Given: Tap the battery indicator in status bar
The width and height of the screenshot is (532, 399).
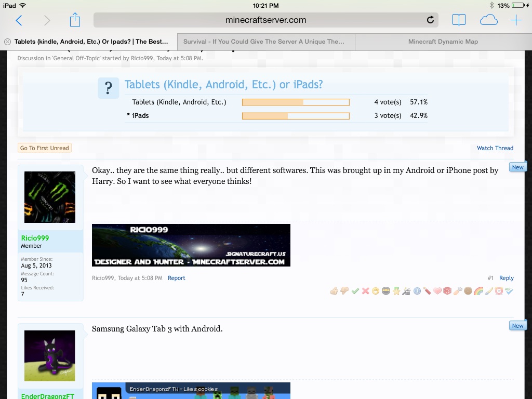Looking at the screenshot, I should pyautogui.click(x=519, y=5).
